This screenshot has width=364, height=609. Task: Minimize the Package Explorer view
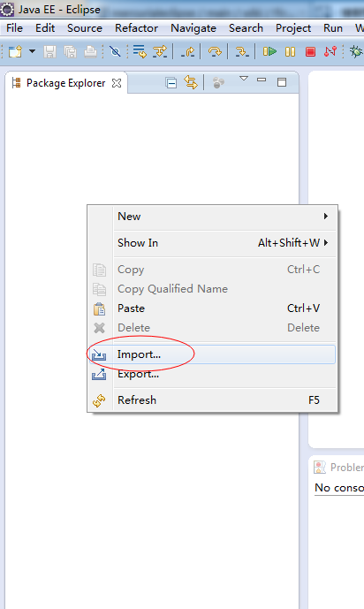(x=262, y=80)
